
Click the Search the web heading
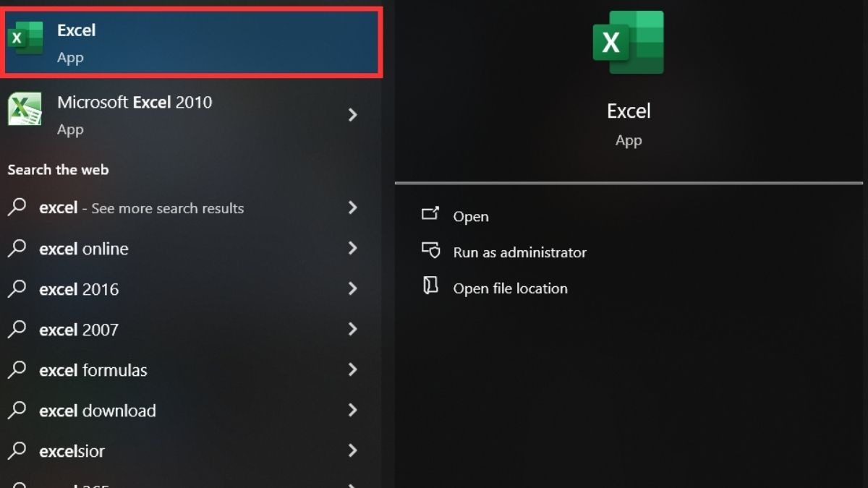pos(58,170)
